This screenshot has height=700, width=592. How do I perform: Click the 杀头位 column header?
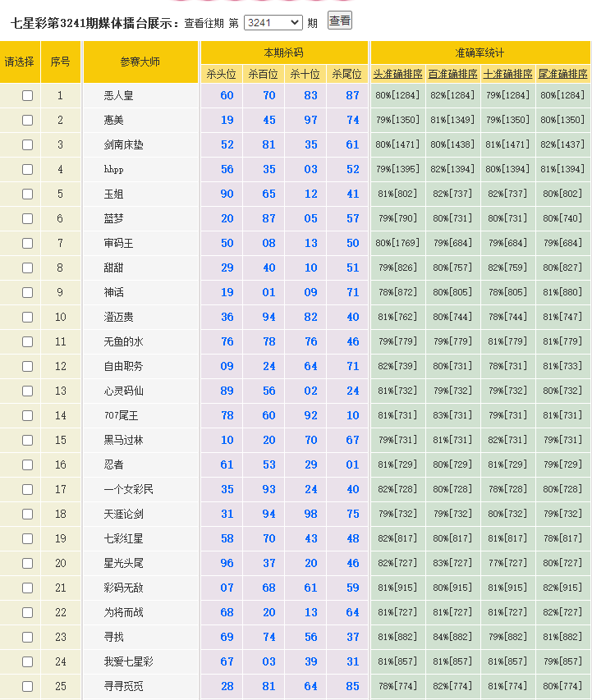click(222, 74)
